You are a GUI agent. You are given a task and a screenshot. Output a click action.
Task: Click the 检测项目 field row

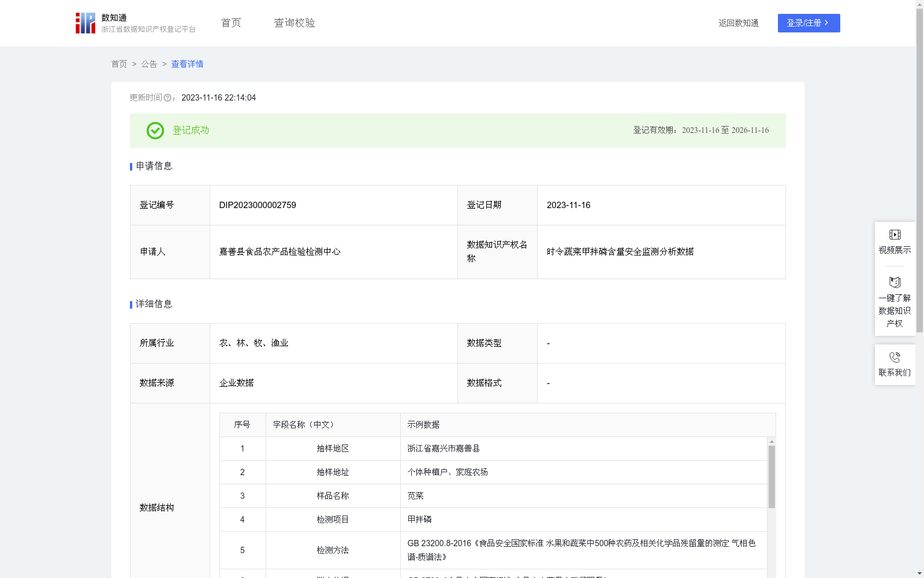tap(493, 520)
